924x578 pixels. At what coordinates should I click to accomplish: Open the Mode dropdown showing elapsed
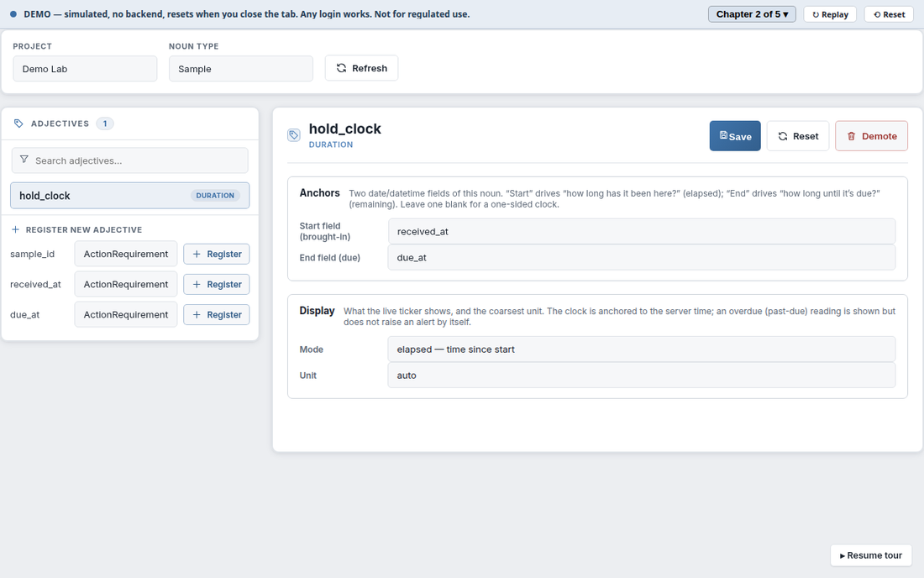click(x=642, y=349)
